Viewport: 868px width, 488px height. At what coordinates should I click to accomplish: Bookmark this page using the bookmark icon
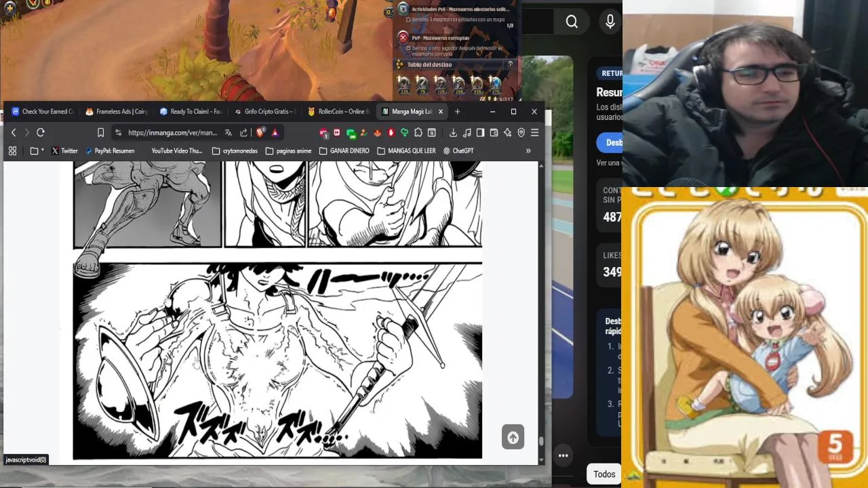tap(100, 133)
